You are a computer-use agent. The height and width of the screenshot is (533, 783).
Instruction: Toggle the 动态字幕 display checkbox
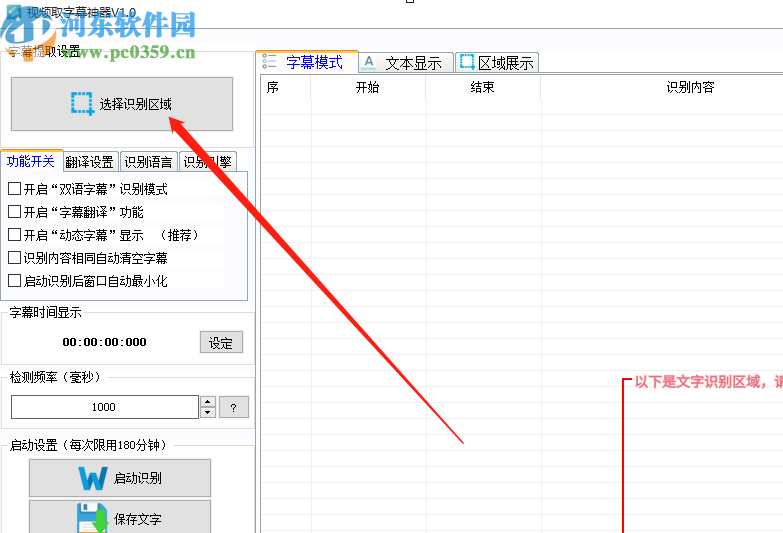14,235
